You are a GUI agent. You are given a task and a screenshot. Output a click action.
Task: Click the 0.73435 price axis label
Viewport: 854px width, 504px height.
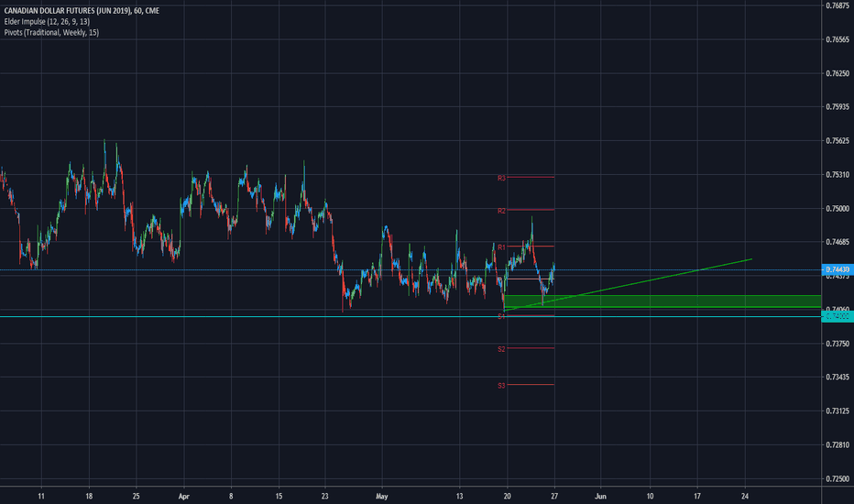coord(838,377)
